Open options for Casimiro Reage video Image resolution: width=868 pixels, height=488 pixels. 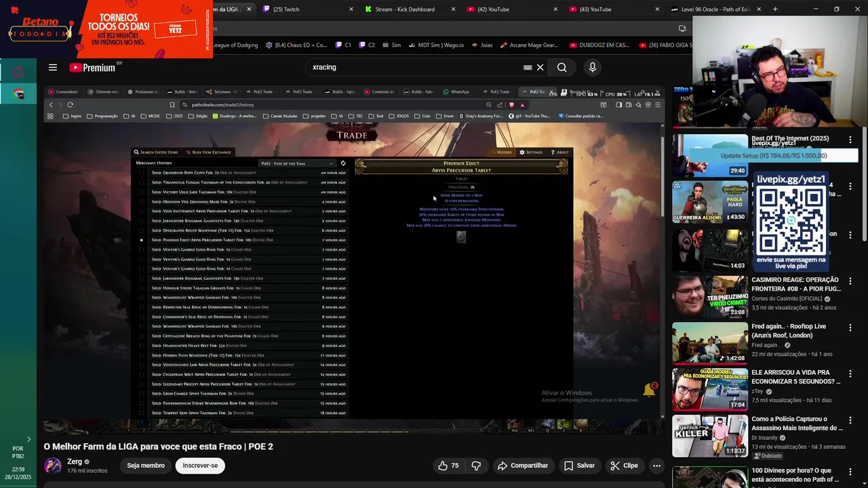tap(850, 281)
